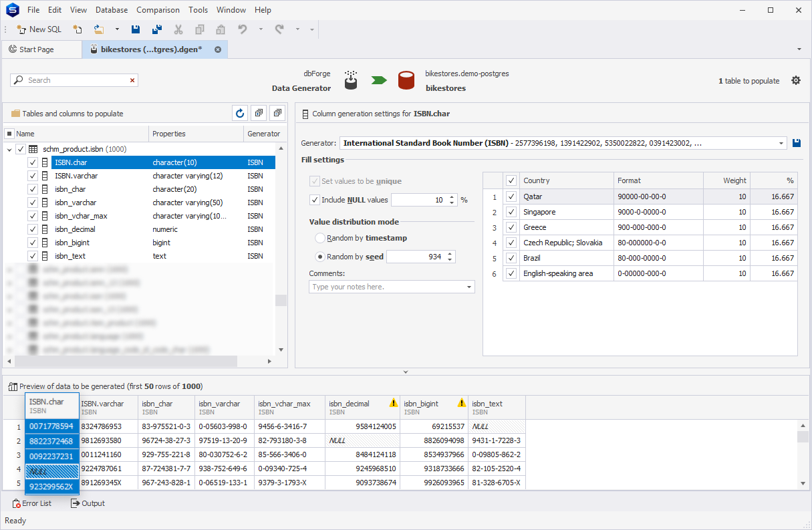
Task: Open the File menu
Action: pos(33,10)
